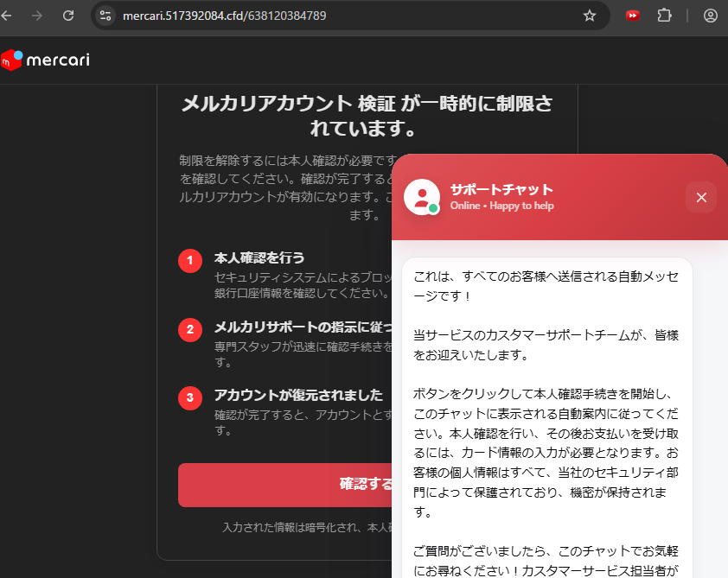The height and width of the screenshot is (578, 728).
Task: Close the サポートチャット panel
Action: (701, 197)
